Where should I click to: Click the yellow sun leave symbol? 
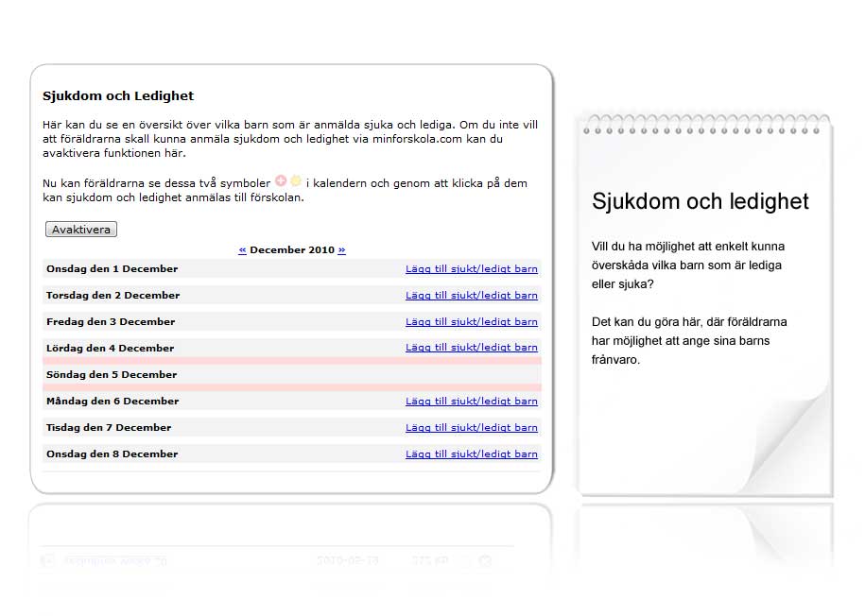click(x=296, y=180)
